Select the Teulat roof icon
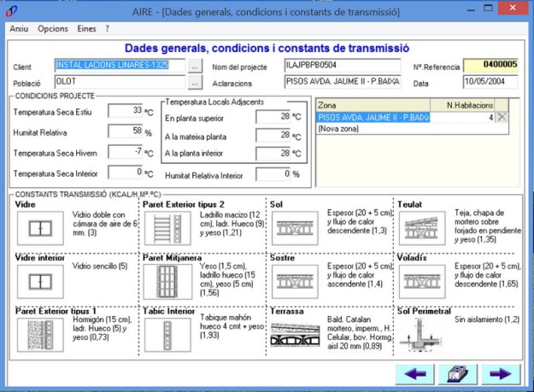This screenshot has width=534, height=392. [x=422, y=228]
